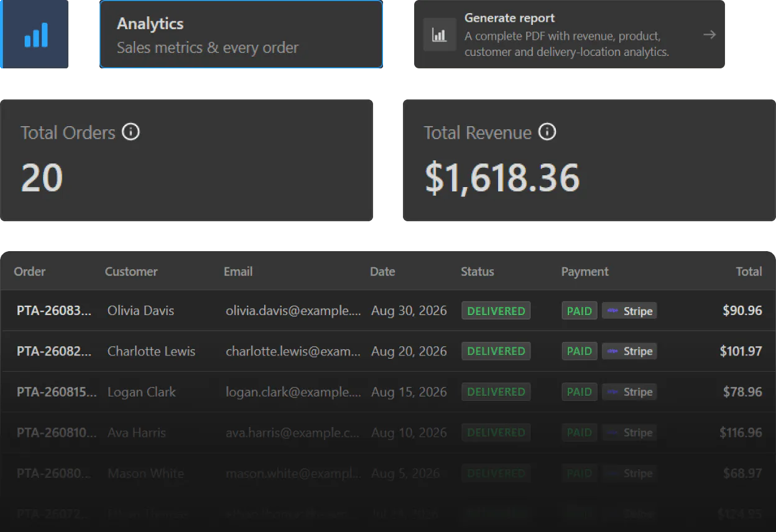Click DELIVERED badge in Logan Clark row
Screen dimensions: 776x532
coord(496,392)
